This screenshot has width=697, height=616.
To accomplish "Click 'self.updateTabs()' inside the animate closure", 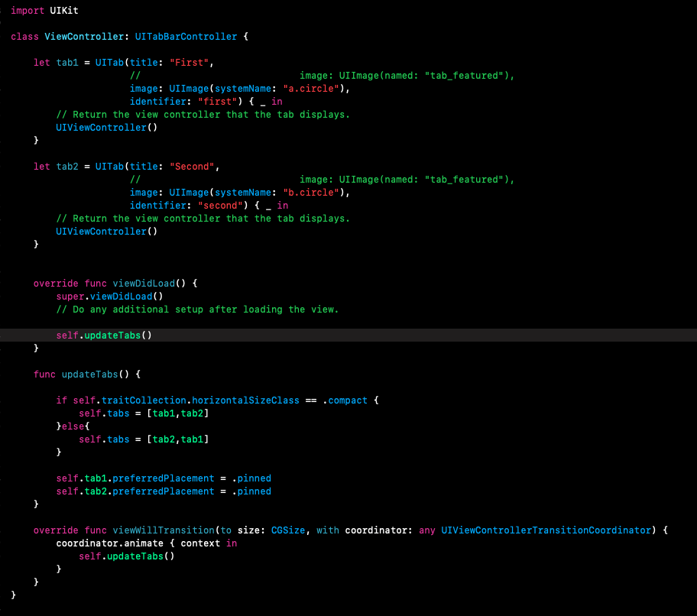I will click(127, 556).
